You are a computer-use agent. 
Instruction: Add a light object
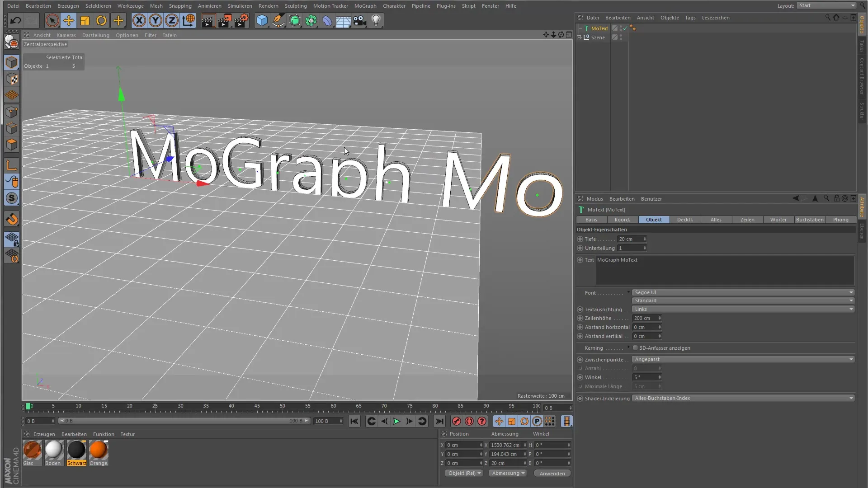click(x=376, y=20)
